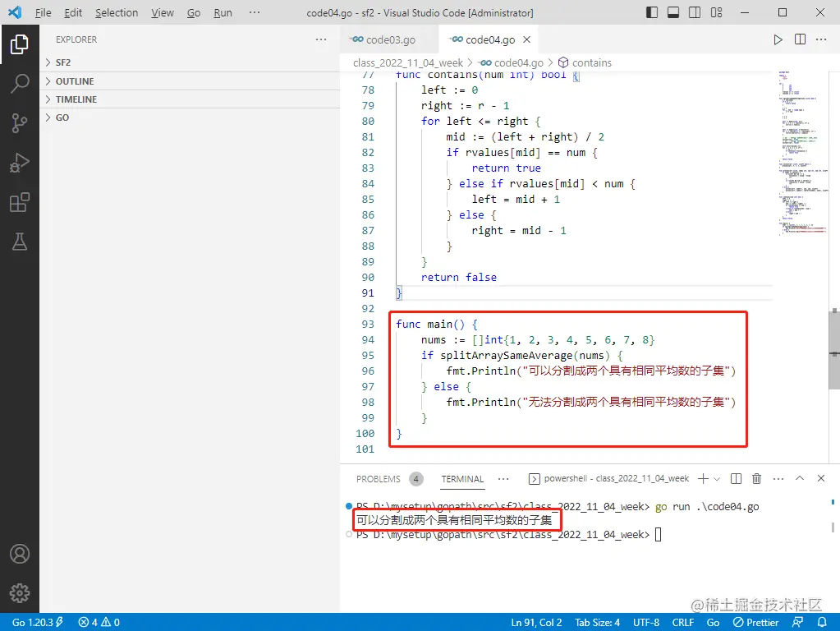Open breadcrumb contains symbol picker

[585, 62]
